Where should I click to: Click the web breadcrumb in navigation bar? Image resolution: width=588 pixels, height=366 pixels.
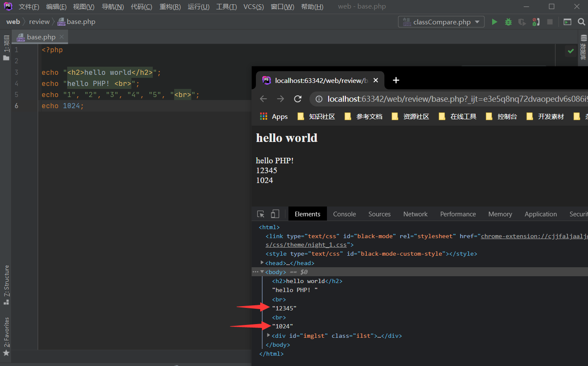coord(13,22)
